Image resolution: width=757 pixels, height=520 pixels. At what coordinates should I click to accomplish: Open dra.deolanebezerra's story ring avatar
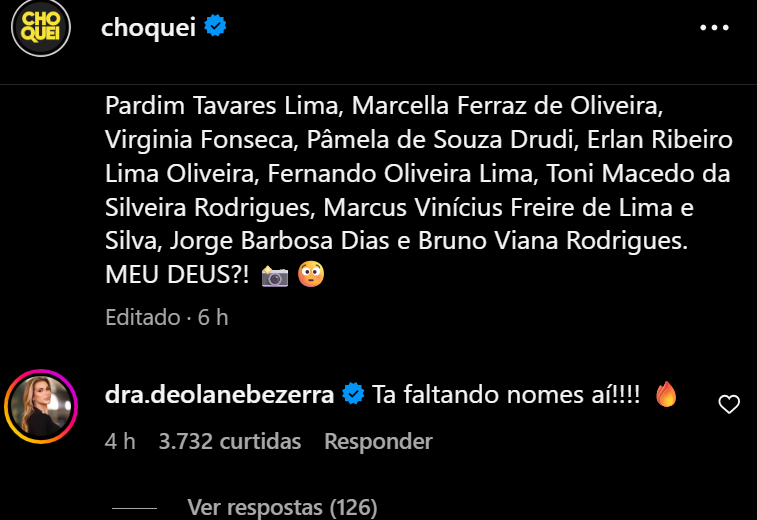pos(41,406)
